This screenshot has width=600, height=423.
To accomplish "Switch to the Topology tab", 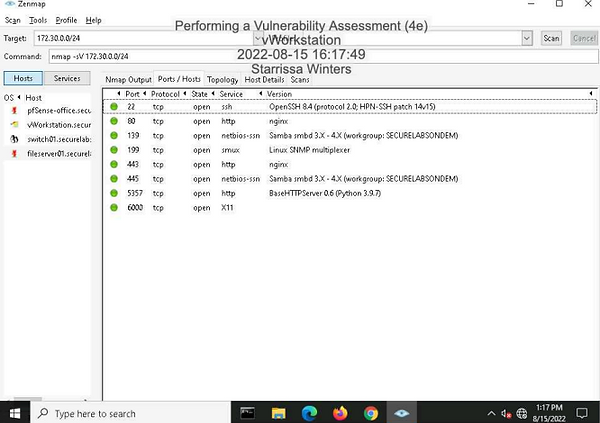I will (x=222, y=80).
